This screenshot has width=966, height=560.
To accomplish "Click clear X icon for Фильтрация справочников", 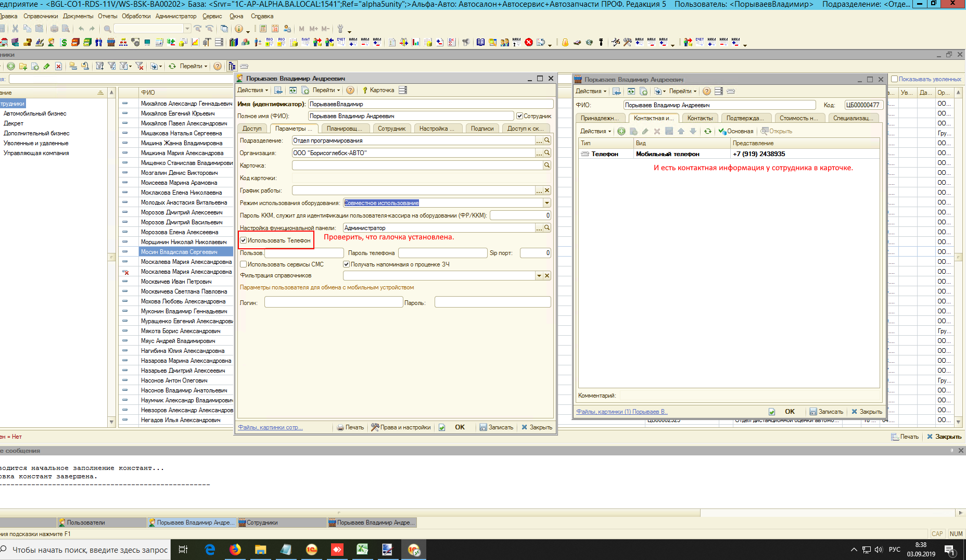I will coord(547,276).
